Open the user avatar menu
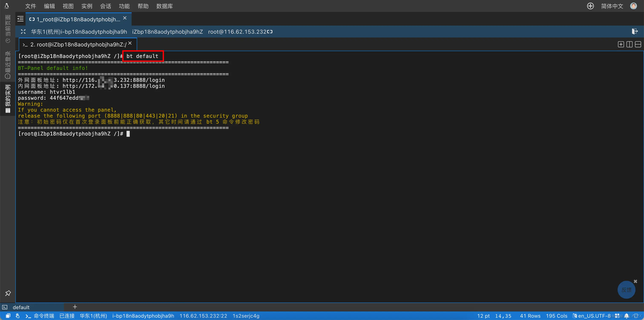Viewport: 644px width, 320px height. click(x=633, y=6)
